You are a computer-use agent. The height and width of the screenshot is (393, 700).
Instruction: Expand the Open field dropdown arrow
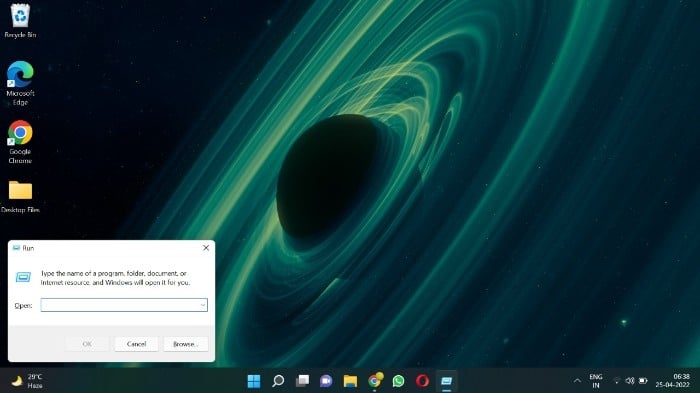click(x=203, y=305)
